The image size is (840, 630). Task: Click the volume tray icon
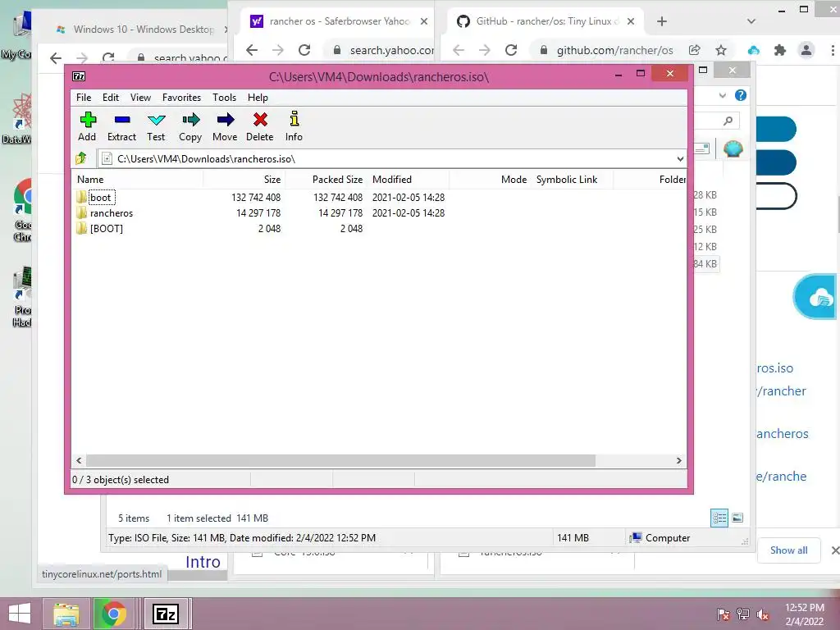[x=762, y=614]
